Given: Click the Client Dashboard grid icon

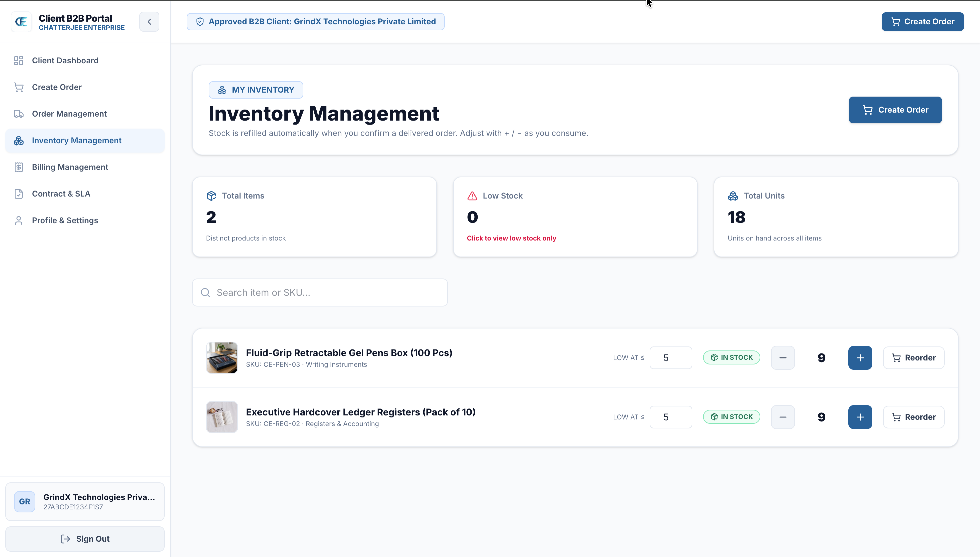Looking at the screenshot, I should pyautogui.click(x=19, y=60).
